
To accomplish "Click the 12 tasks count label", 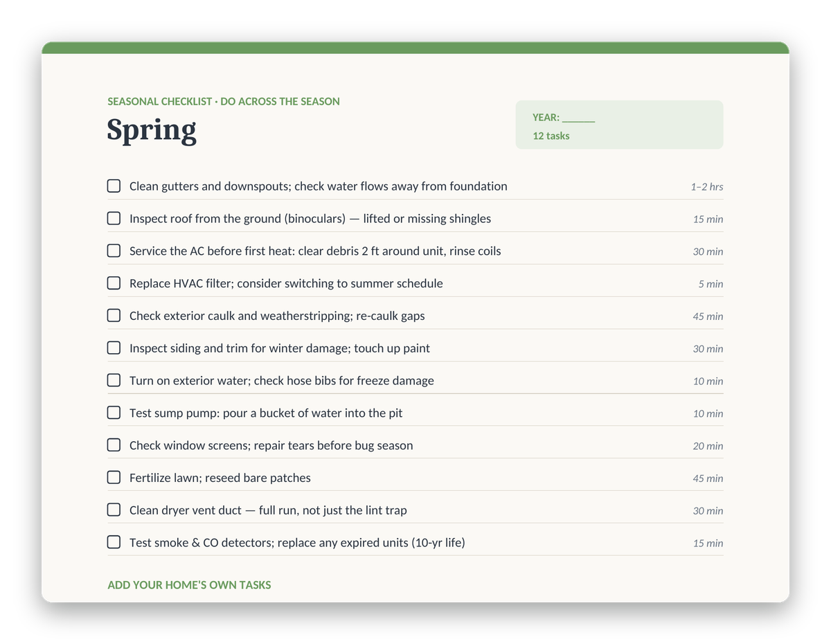I will click(551, 136).
